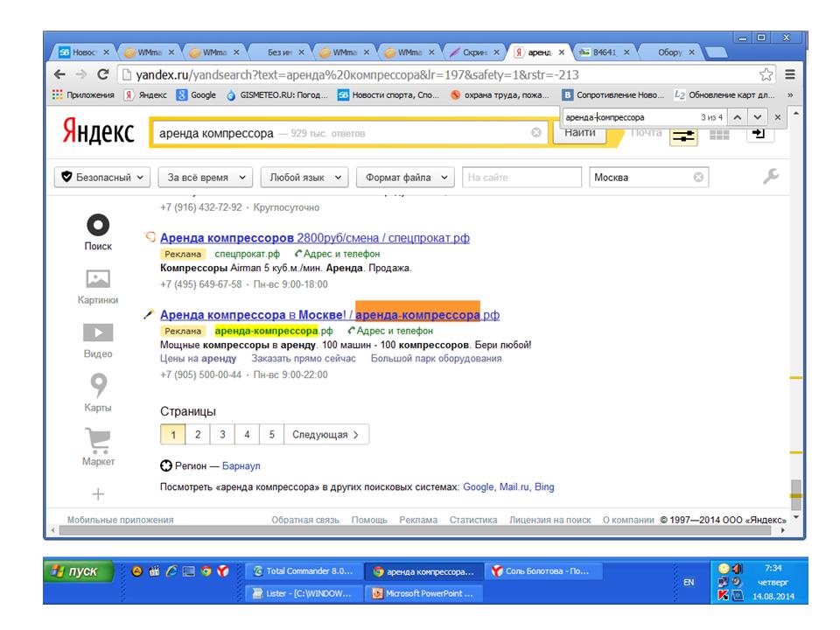This screenshot has width=840, height=630.
Task: Clear the Yandex search query text
Action: coord(535,132)
